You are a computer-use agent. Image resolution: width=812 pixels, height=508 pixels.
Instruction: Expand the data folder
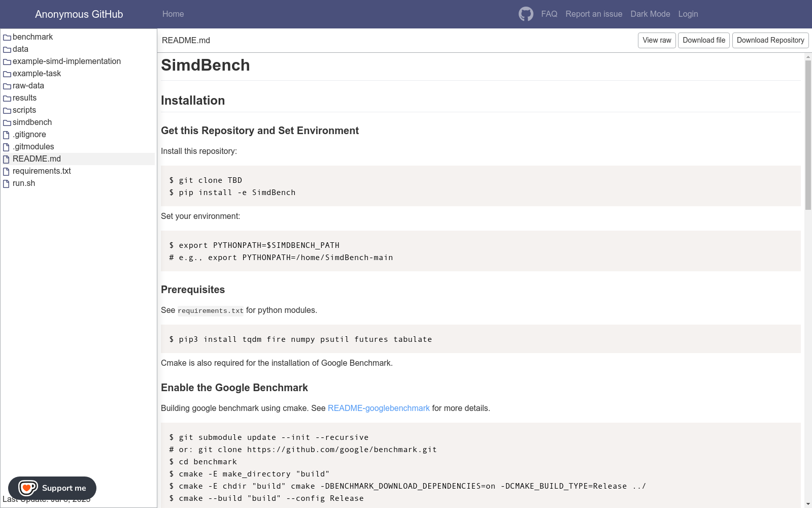[20, 49]
